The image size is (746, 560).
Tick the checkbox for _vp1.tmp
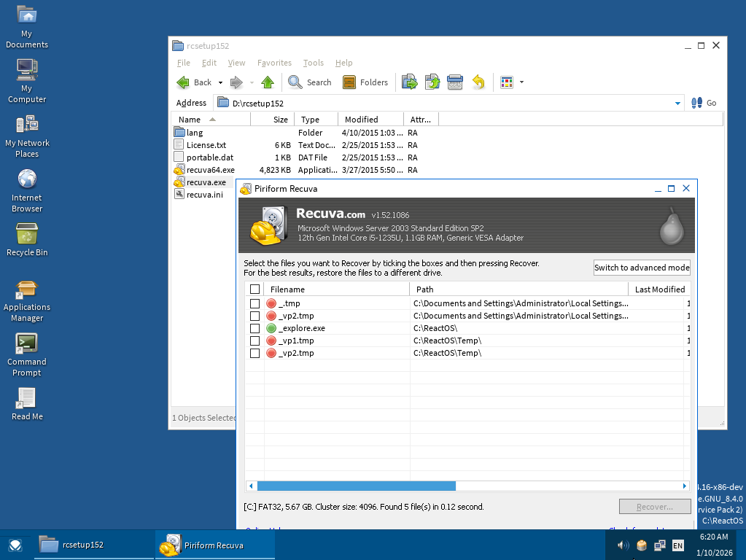tap(255, 341)
